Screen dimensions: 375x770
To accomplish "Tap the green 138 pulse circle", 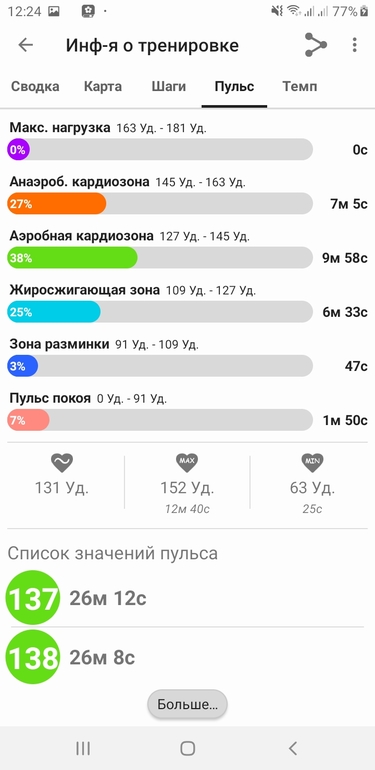I will [33, 657].
